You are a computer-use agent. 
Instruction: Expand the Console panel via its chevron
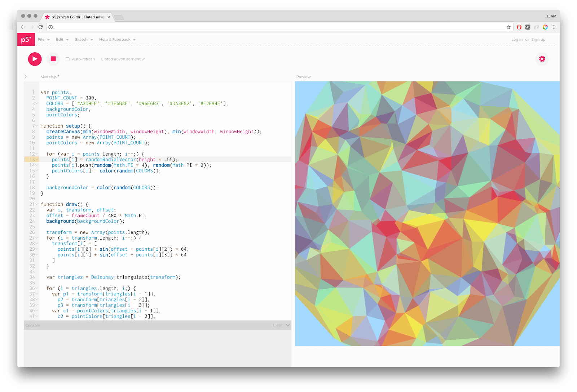[287, 325]
